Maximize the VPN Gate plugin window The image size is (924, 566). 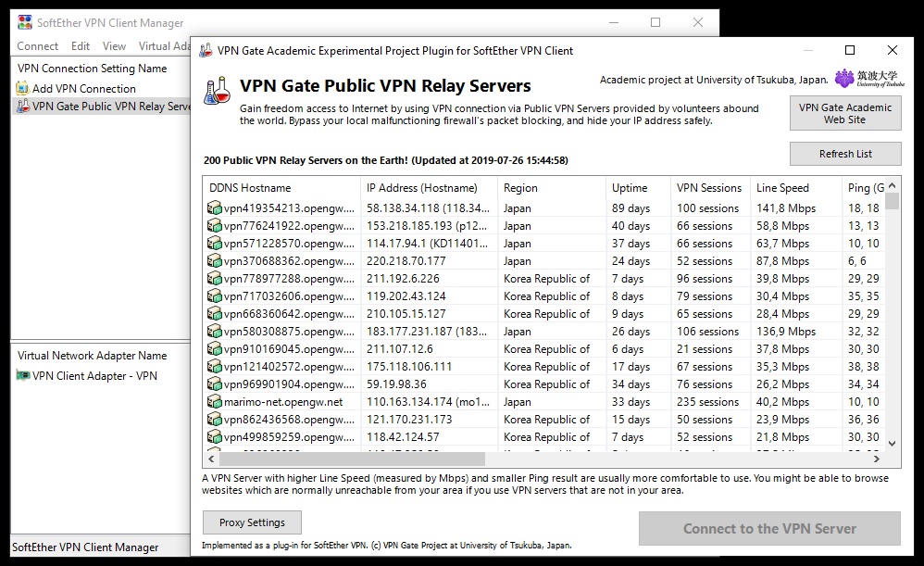850,50
